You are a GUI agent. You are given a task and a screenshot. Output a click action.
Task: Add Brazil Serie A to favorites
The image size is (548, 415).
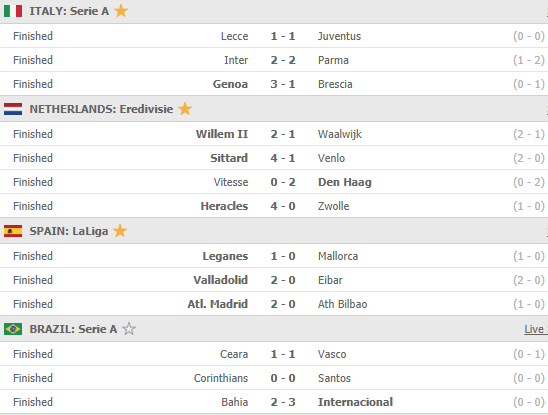tap(129, 329)
